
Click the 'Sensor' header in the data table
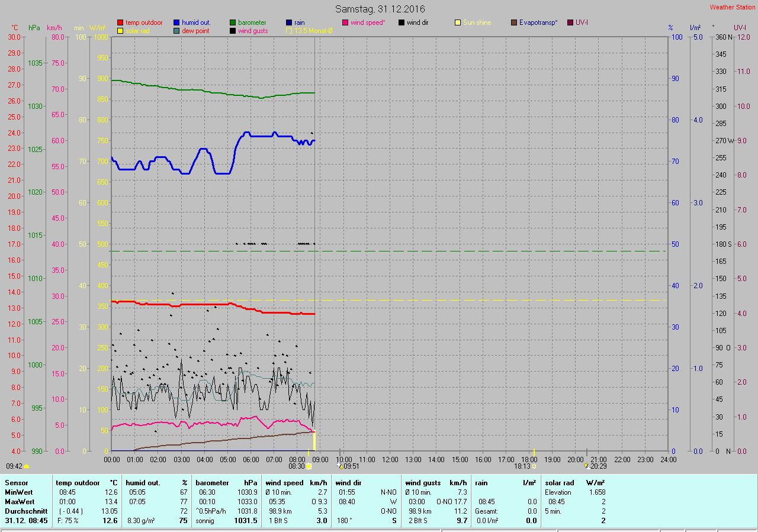(x=17, y=483)
